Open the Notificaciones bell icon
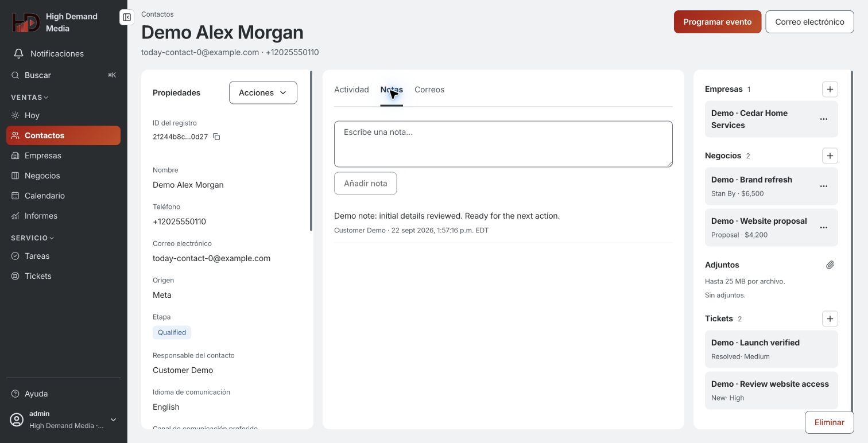This screenshot has width=868, height=443. click(x=19, y=53)
